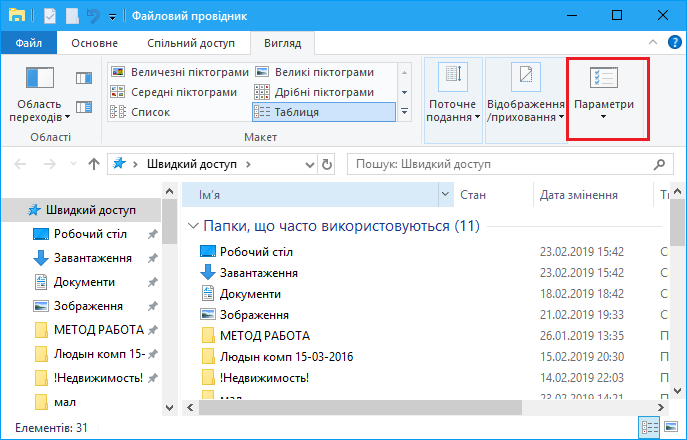The image size is (687, 440).
Task: Select Великі піктограми layout
Action: coord(315,72)
